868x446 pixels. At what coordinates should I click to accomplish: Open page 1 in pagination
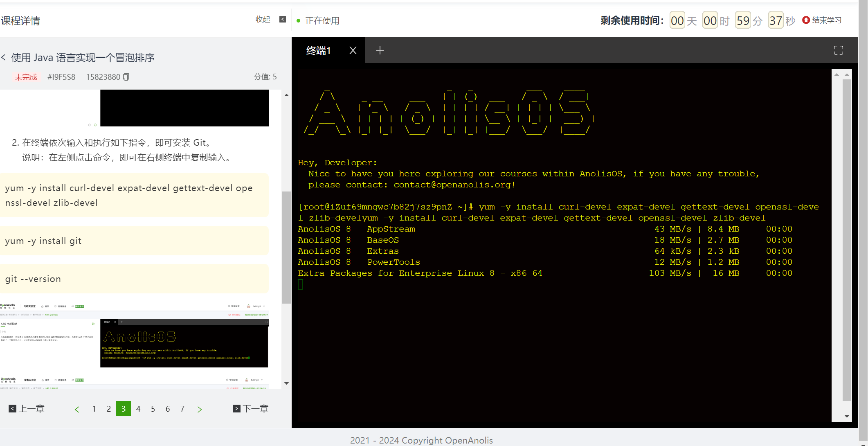[x=94, y=409]
